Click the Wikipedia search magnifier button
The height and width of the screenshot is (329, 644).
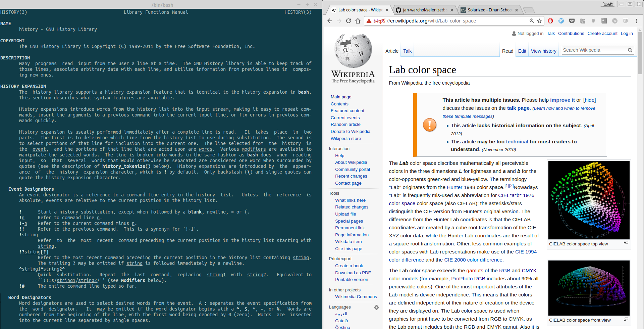click(x=630, y=50)
